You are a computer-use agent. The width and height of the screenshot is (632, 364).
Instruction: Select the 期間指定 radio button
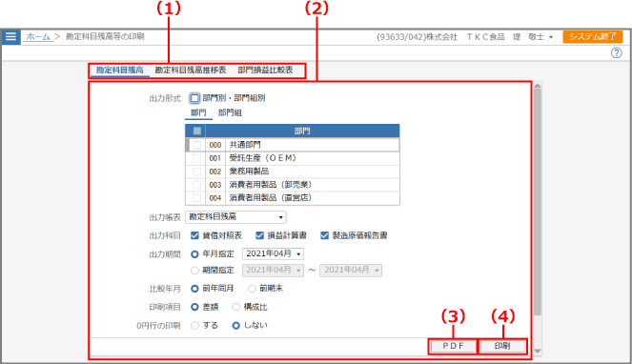(194, 270)
